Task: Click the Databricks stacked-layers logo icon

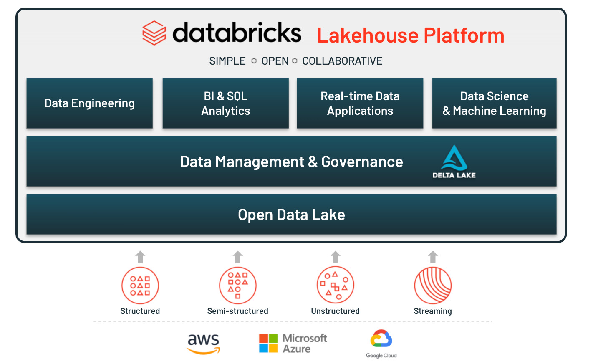Action: pos(154,33)
